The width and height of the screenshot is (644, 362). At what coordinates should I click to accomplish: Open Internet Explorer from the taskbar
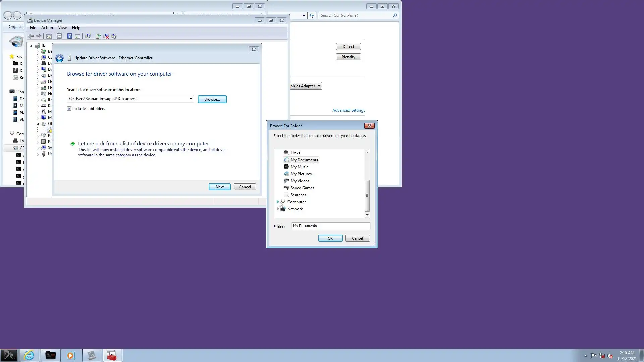pyautogui.click(x=29, y=355)
